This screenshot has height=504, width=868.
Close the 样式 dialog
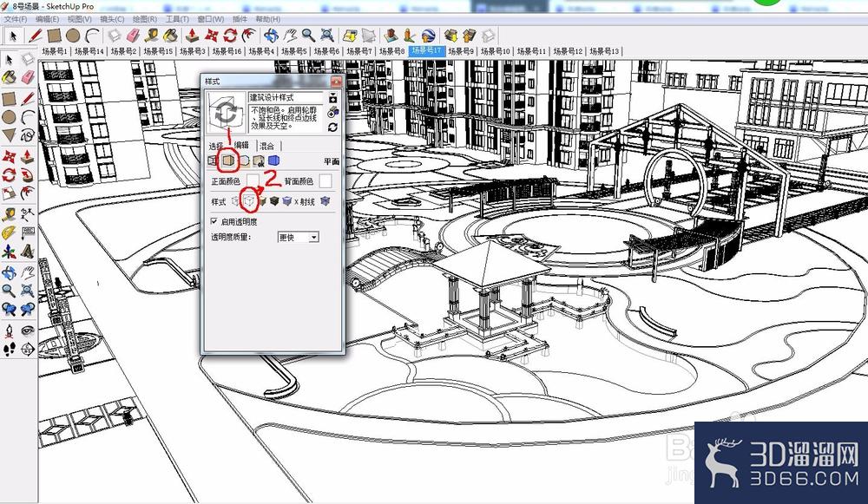click(x=335, y=82)
